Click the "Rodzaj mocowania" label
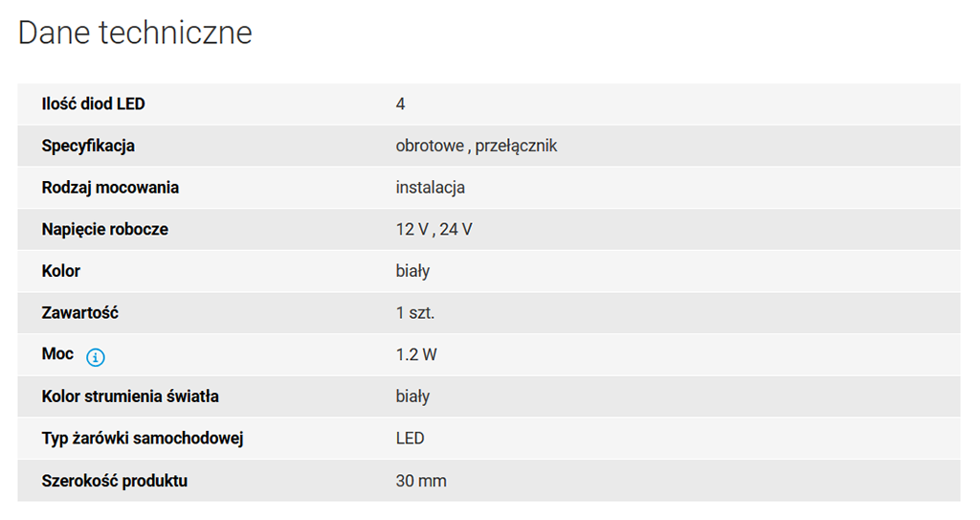980x520 pixels. pyautogui.click(x=110, y=188)
